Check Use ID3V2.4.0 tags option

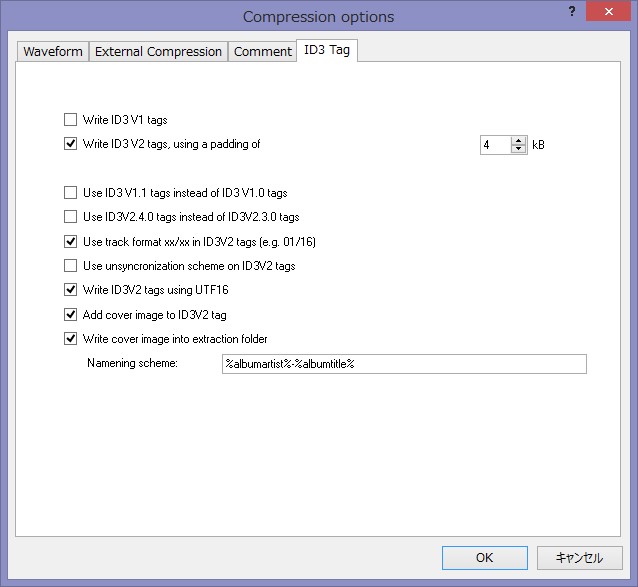click(70, 216)
